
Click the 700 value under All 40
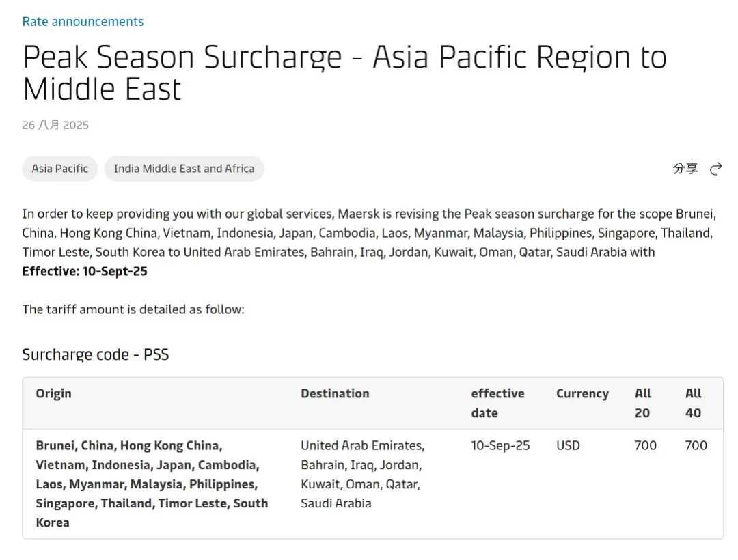[696, 445]
